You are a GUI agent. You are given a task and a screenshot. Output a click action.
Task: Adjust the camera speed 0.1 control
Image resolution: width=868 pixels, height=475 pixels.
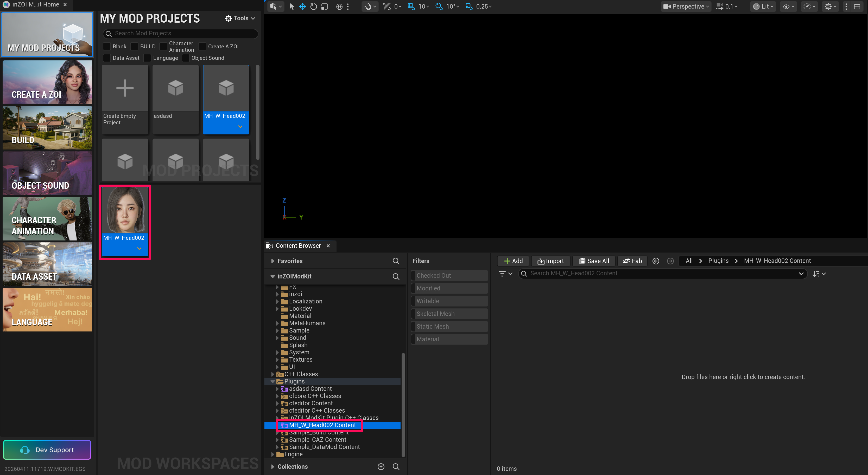[726, 6]
